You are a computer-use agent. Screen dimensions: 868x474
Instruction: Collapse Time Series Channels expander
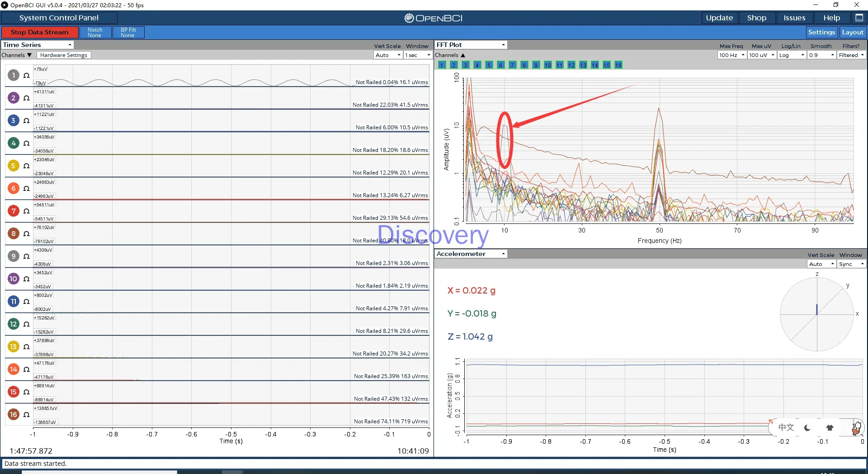[x=16, y=55]
